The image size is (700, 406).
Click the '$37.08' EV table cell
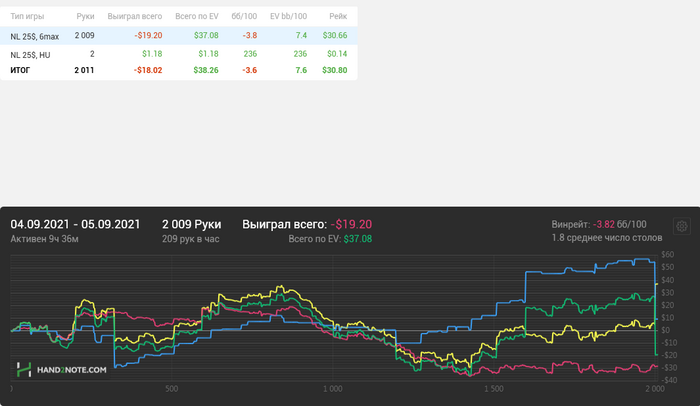[x=206, y=35]
